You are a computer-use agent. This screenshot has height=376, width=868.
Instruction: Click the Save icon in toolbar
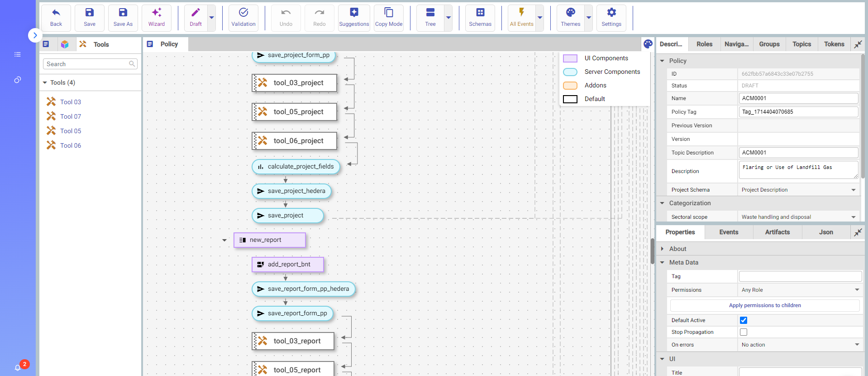coord(89,18)
